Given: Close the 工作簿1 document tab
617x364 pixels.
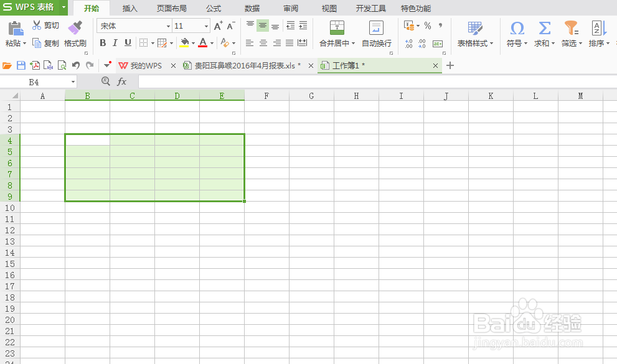Looking at the screenshot, I should [435, 66].
